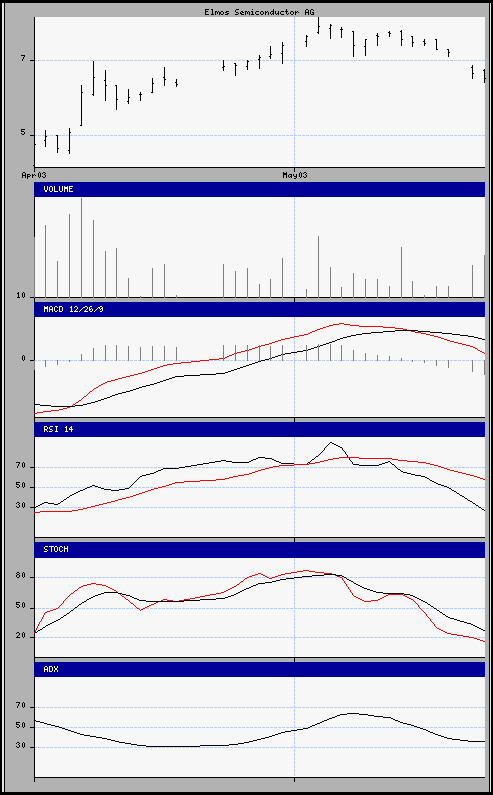
Task: Click the ADX 50 level label
Action: click(x=20, y=727)
